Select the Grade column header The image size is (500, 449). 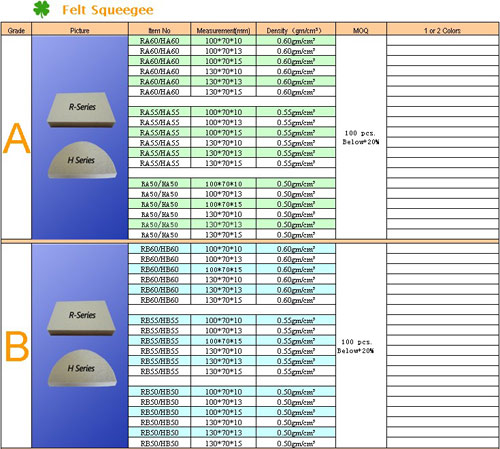point(16,30)
